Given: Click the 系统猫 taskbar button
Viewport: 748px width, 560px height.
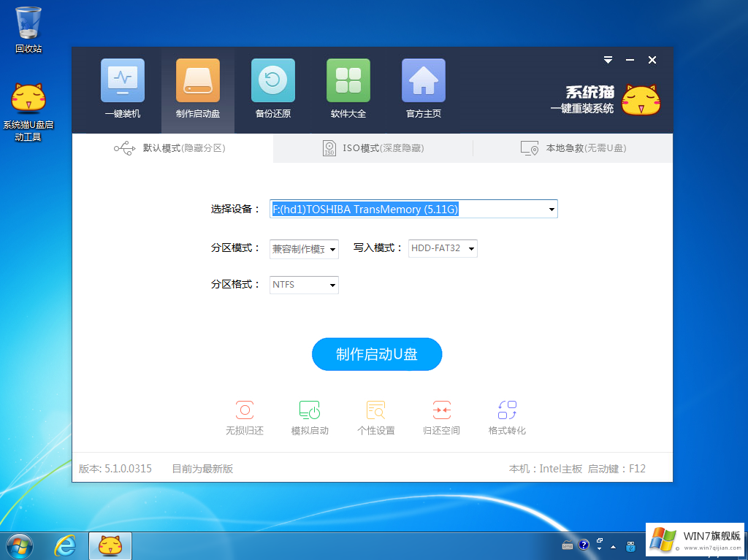Looking at the screenshot, I should click(110, 546).
